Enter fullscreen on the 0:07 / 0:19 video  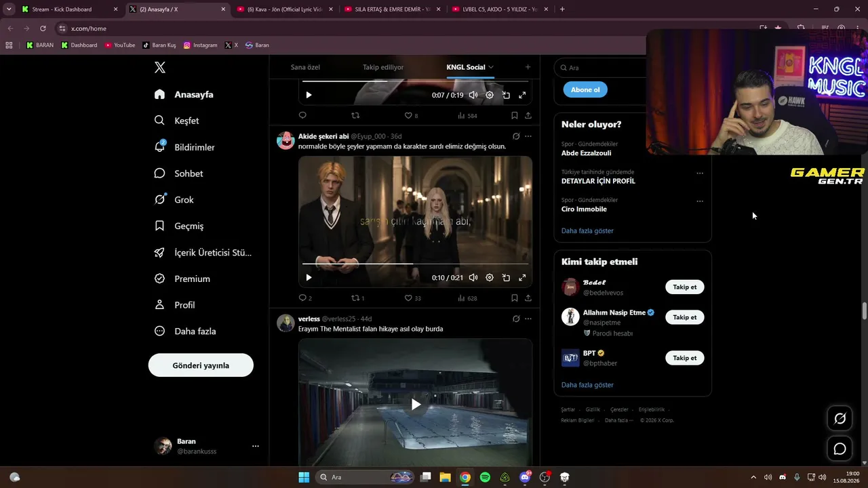(522, 95)
